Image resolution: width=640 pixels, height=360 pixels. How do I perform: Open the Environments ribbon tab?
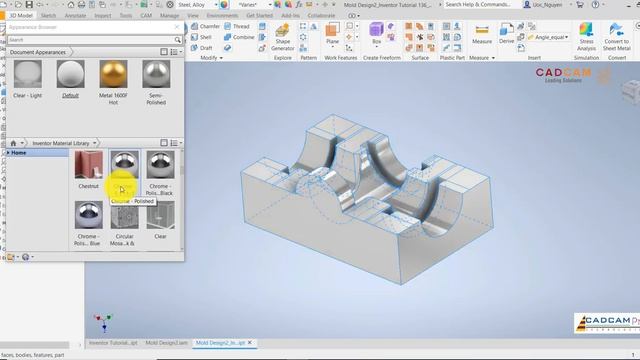click(x=222, y=16)
